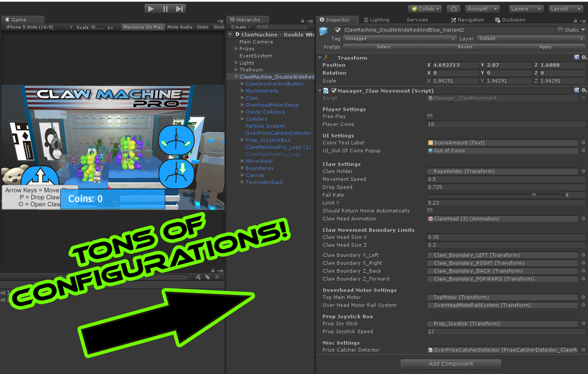
Task: Switch to the Lighting tab
Action: [376, 20]
